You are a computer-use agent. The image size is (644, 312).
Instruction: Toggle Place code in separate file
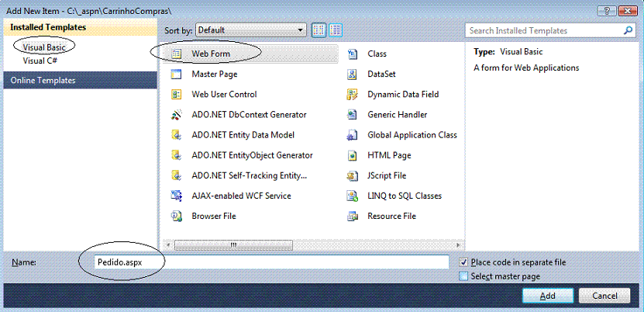click(463, 262)
